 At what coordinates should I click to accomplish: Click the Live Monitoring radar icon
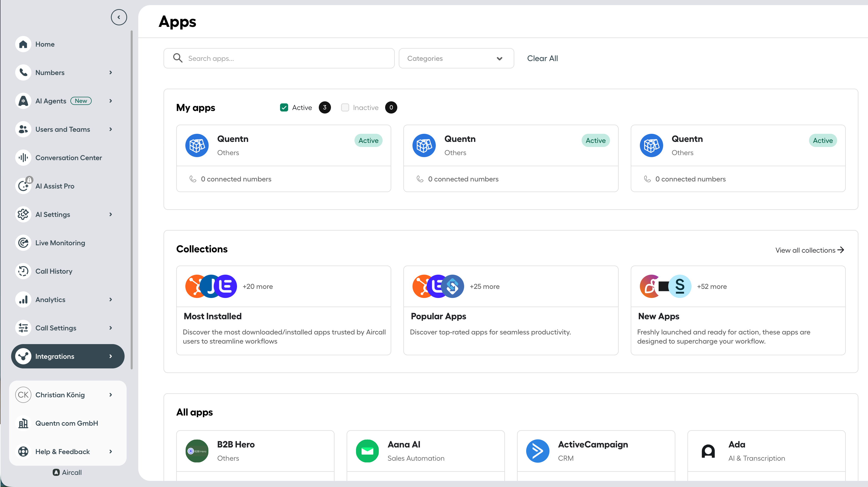click(x=23, y=243)
